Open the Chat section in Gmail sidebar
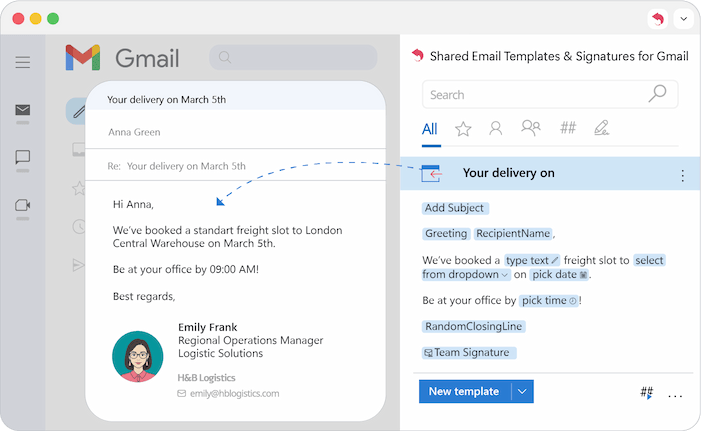The width and height of the screenshot is (701, 431). (x=23, y=157)
